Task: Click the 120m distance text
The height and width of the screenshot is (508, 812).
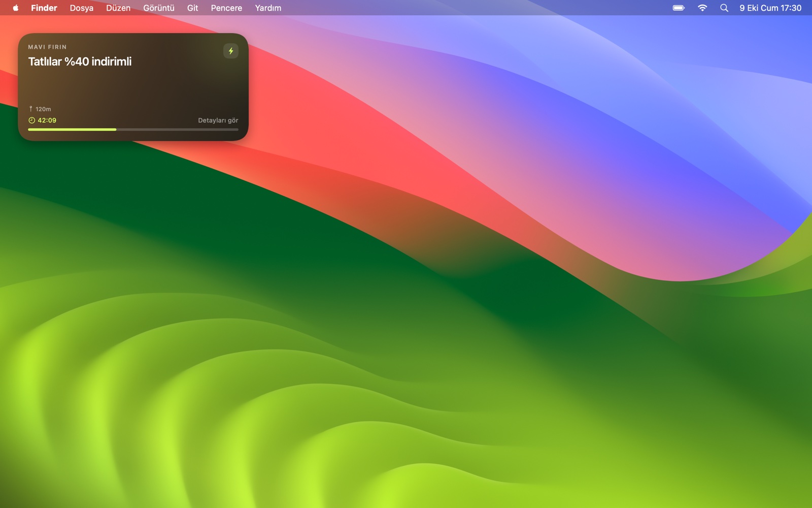Action: (x=43, y=109)
